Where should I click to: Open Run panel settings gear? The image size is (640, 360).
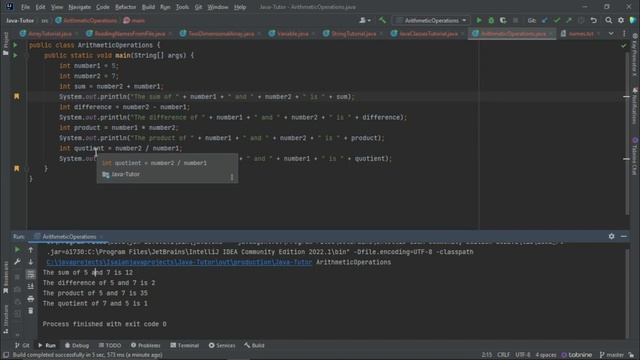pos(611,236)
